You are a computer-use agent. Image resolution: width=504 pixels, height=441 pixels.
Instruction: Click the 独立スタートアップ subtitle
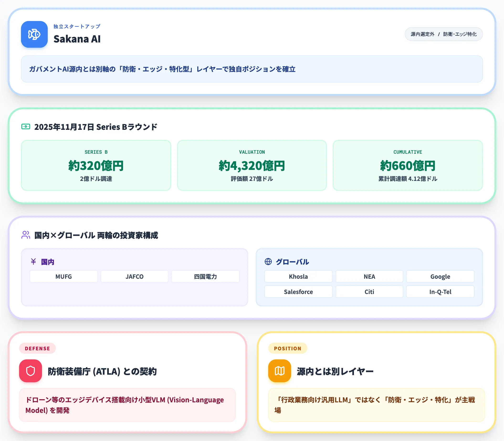point(77,26)
